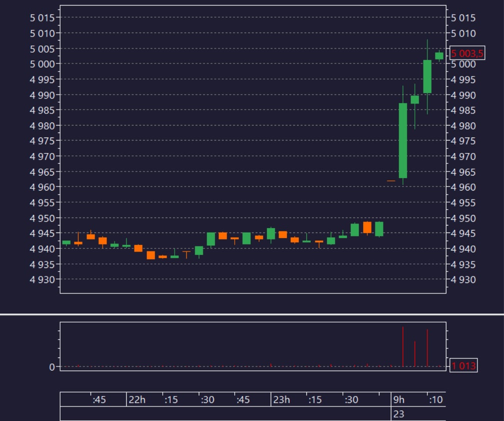Click the current price label 5 003,5
Viewport: 504px width, 421px height.
pos(467,53)
